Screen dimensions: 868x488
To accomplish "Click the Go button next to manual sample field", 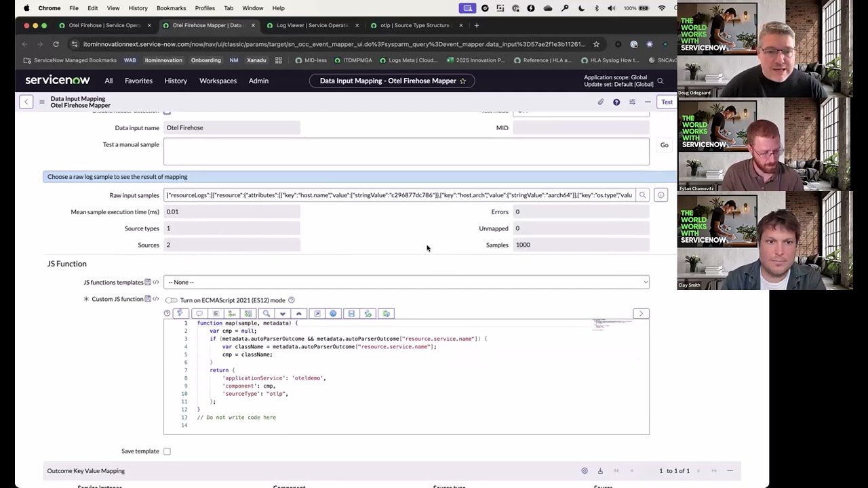I will tap(664, 144).
